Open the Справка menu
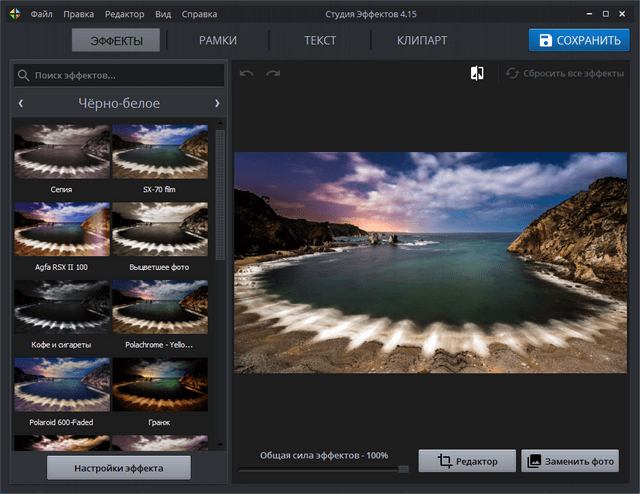 pos(200,15)
